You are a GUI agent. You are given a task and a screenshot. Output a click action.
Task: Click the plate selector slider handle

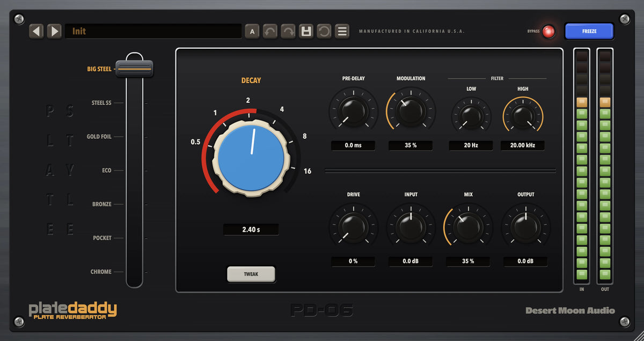pos(135,69)
